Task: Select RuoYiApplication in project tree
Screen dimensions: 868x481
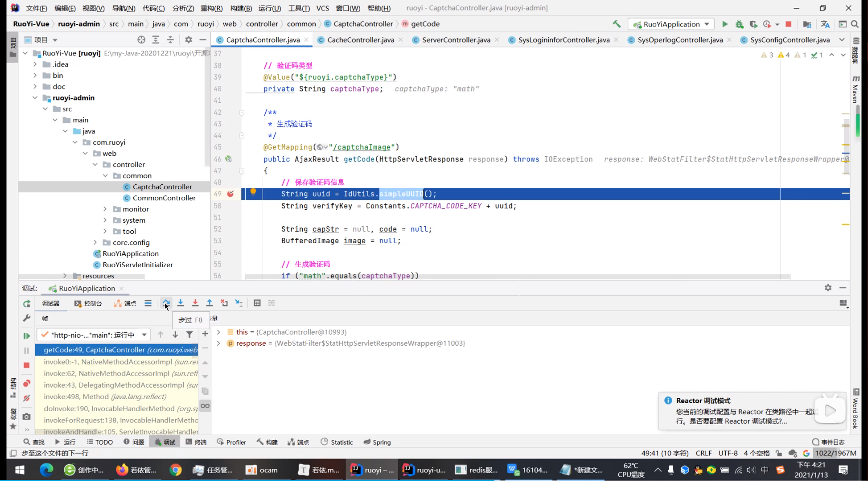Action: pyautogui.click(x=130, y=253)
